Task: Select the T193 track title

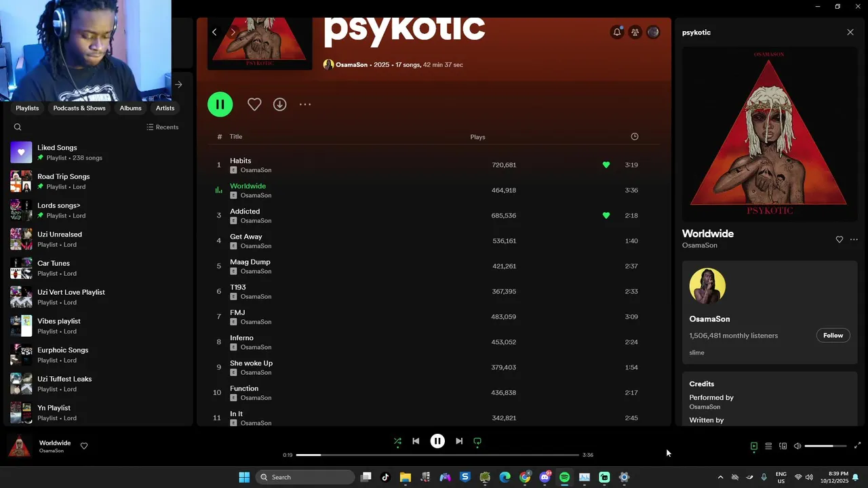Action: point(238,287)
